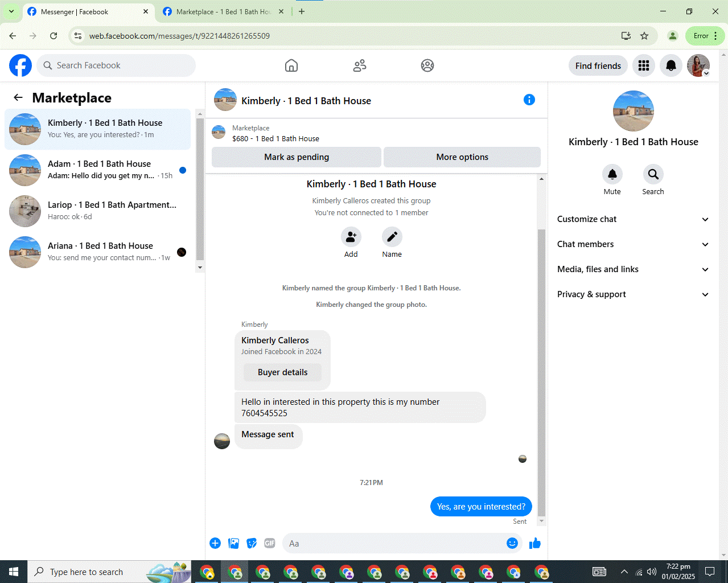The width and height of the screenshot is (728, 583).
Task: Choose a GIF from the GIF icon
Action: coord(270,543)
